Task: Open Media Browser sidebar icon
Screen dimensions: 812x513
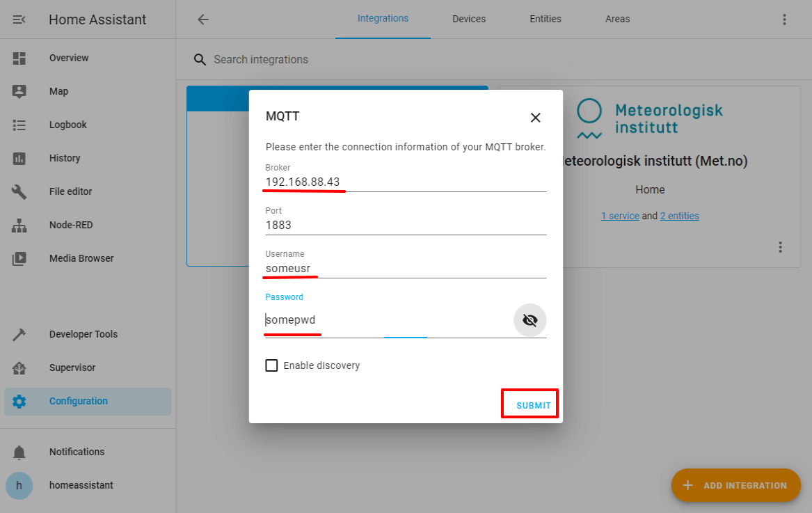Action: 19,259
